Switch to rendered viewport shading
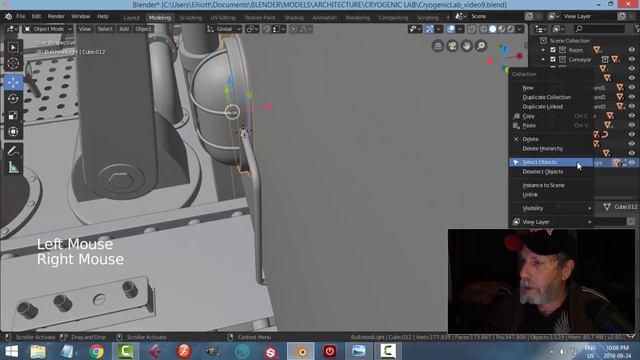Viewport: 640px width, 360px height. click(511, 29)
